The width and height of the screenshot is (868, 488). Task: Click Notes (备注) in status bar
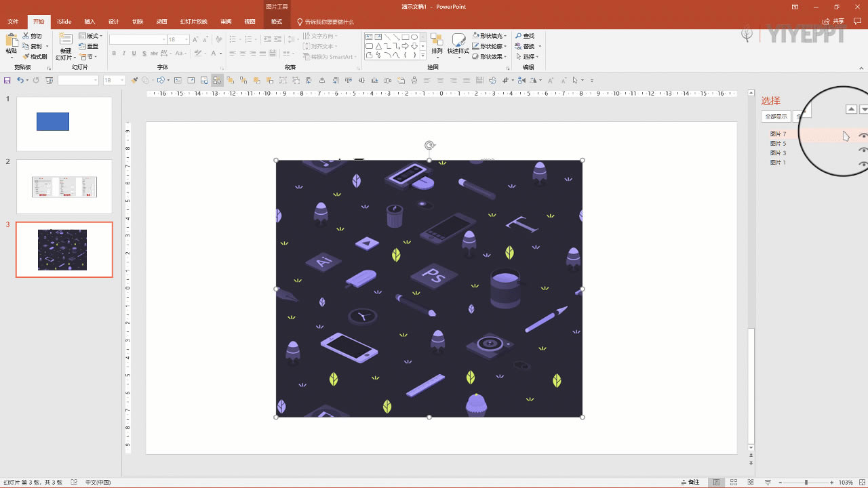(x=690, y=483)
